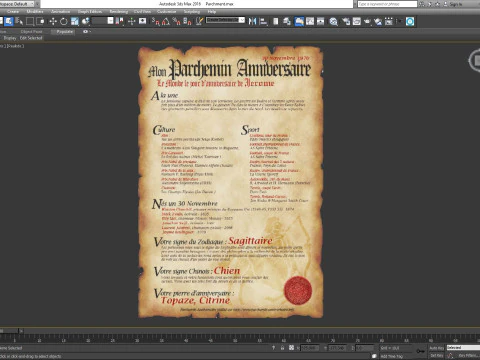480x360 pixels.
Task: Switch to Object Paint ribbon tab
Action: coord(32,32)
